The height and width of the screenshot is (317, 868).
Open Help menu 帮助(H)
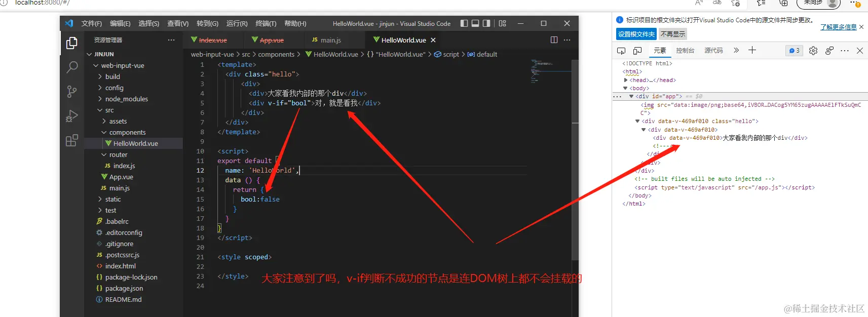(295, 23)
